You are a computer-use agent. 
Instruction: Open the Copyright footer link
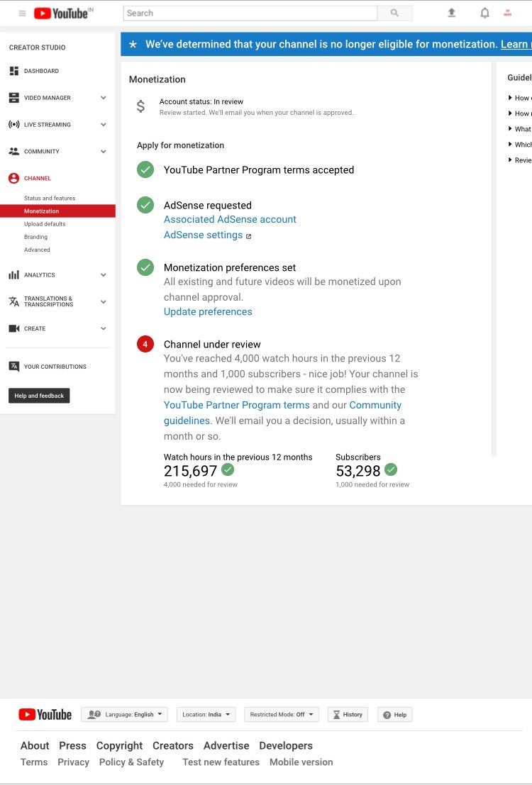pyautogui.click(x=119, y=745)
